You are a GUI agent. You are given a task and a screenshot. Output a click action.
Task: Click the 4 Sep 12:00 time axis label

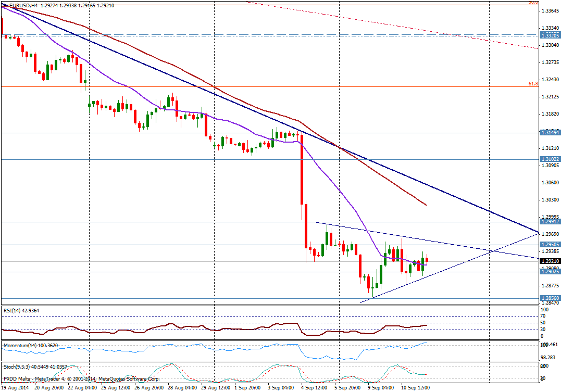pos(314,388)
